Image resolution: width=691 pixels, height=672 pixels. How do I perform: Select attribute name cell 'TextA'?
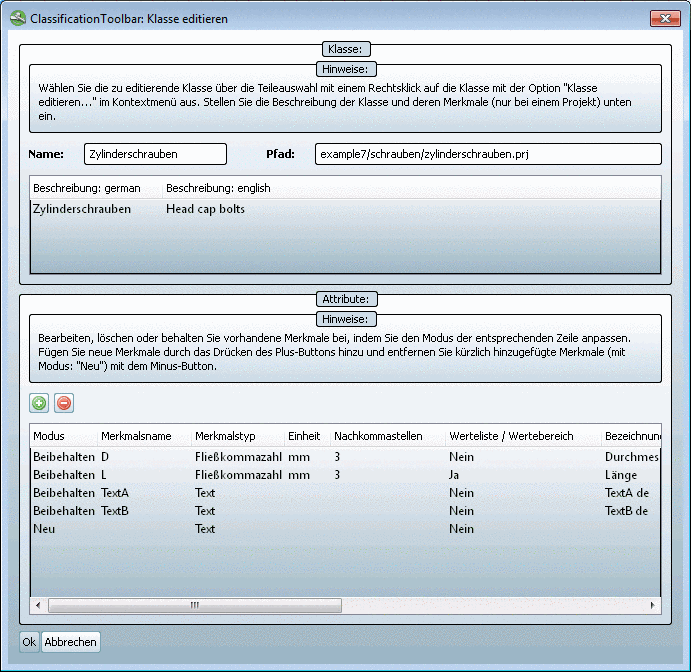click(x=115, y=493)
